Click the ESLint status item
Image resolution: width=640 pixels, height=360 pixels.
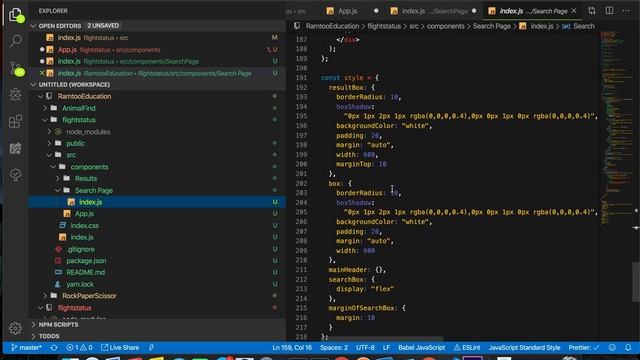(x=467, y=348)
